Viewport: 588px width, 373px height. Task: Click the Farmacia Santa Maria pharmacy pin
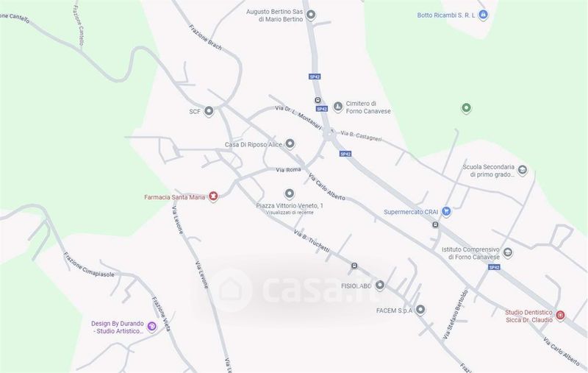click(213, 196)
